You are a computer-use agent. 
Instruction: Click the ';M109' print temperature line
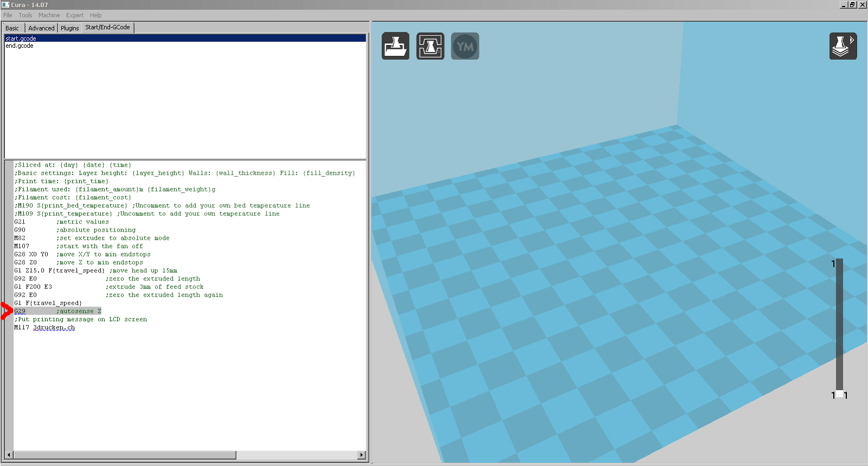click(147, 214)
